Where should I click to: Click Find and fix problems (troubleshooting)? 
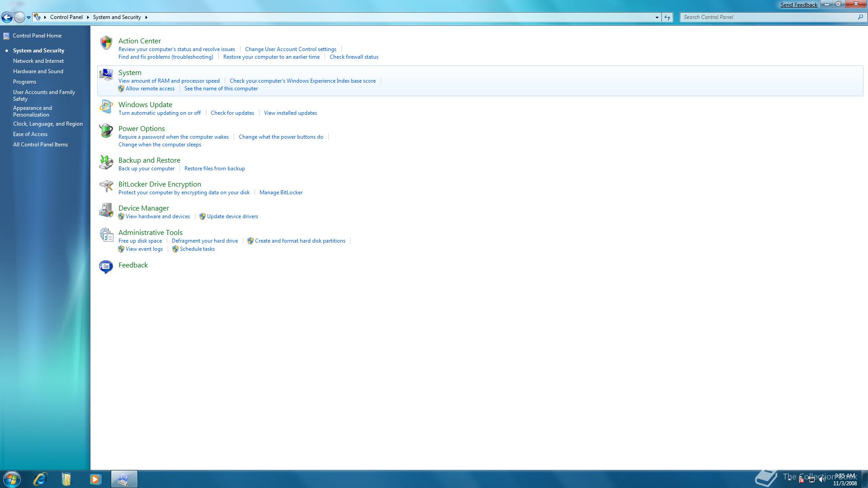[166, 57]
